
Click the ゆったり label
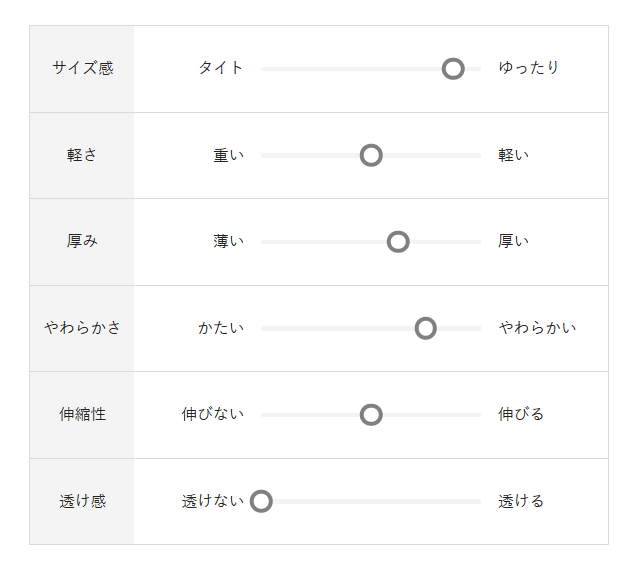529,68
